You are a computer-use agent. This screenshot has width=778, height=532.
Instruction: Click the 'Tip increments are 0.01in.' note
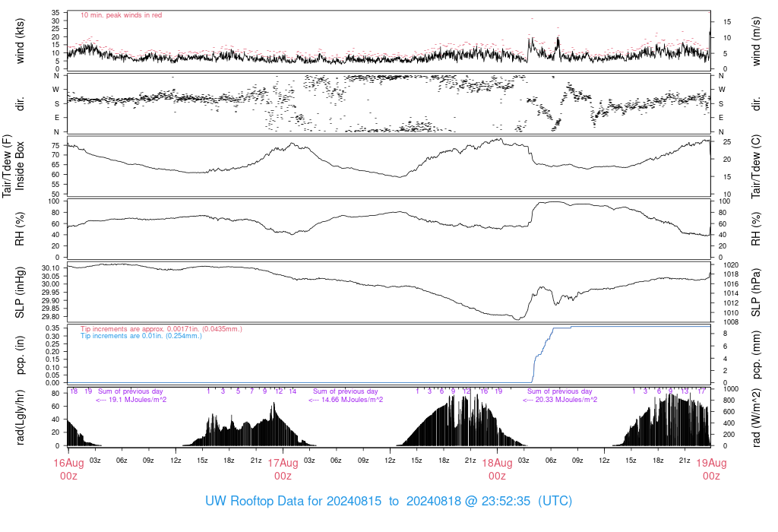point(141,336)
